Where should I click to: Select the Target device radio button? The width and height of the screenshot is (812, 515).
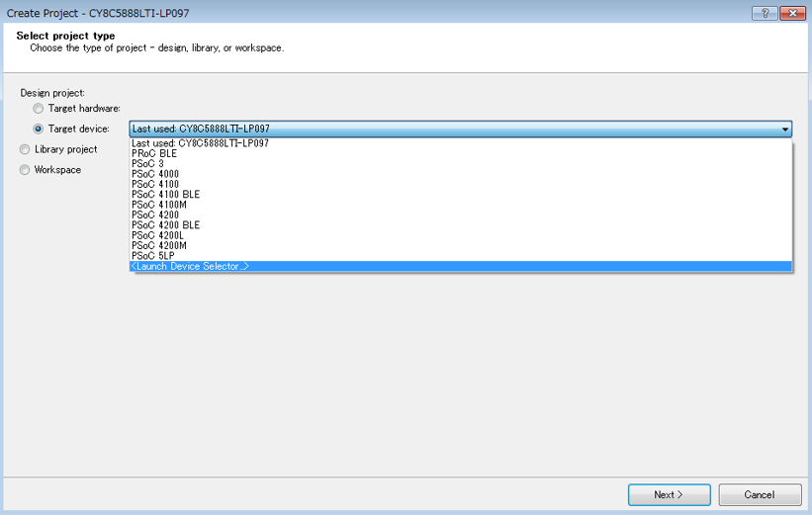coord(38,129)
